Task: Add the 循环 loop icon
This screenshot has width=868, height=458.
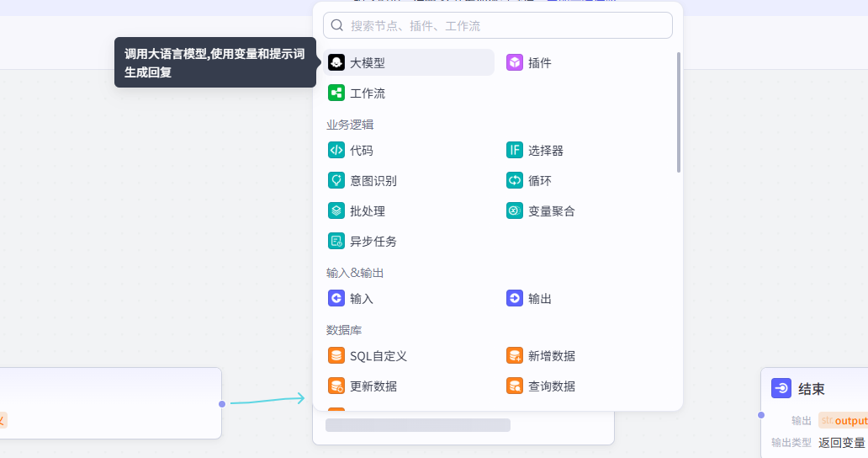Action: tap(514, 180)
